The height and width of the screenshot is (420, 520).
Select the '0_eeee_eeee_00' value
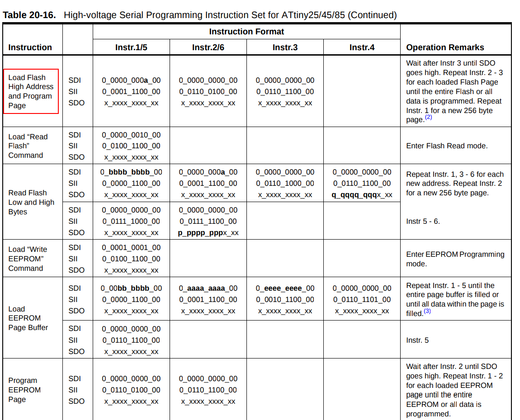(285, 288)
